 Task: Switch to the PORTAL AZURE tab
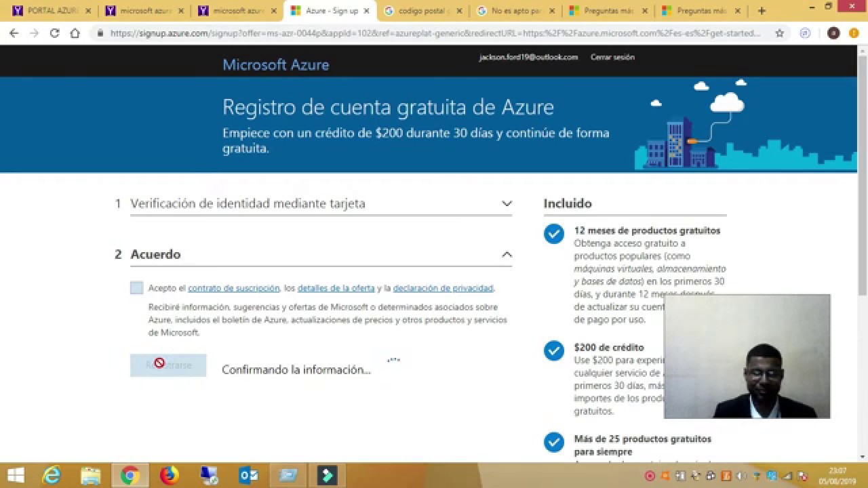pyautogui.click(x=52, y=11)
